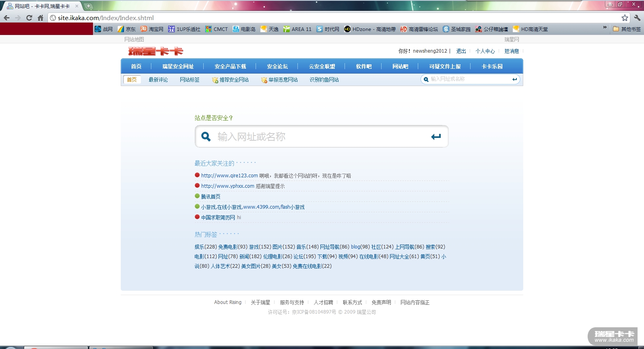The image size is (644, 349).
Task: Open the 举报恶意网站 tab
Action: pyautogui.click(x=280, y=80)
